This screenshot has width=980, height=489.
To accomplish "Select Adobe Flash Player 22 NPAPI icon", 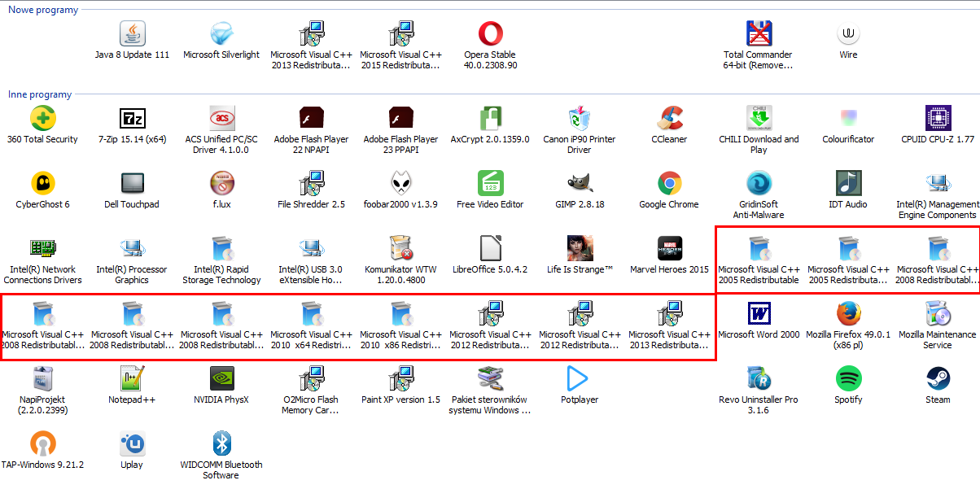I will click(311, 118).
